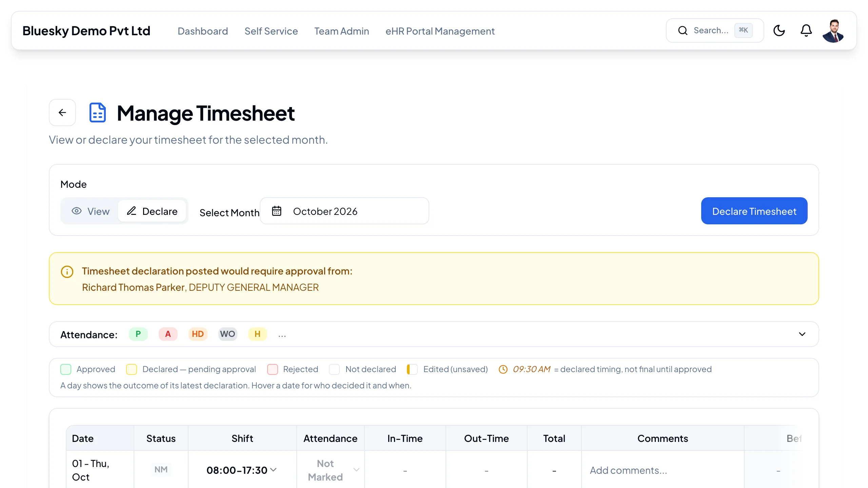
Task: Open Team Admin menu
Action: coord(342,31)
